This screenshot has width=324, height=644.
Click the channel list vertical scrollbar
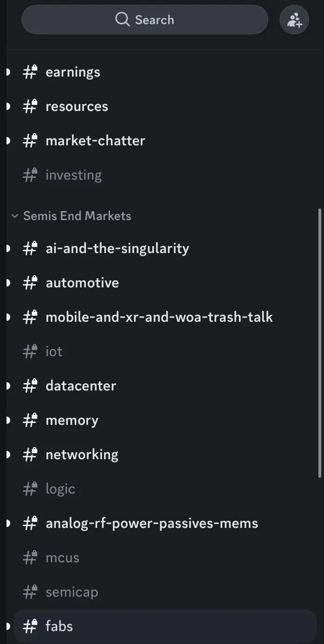coord(319,343)
